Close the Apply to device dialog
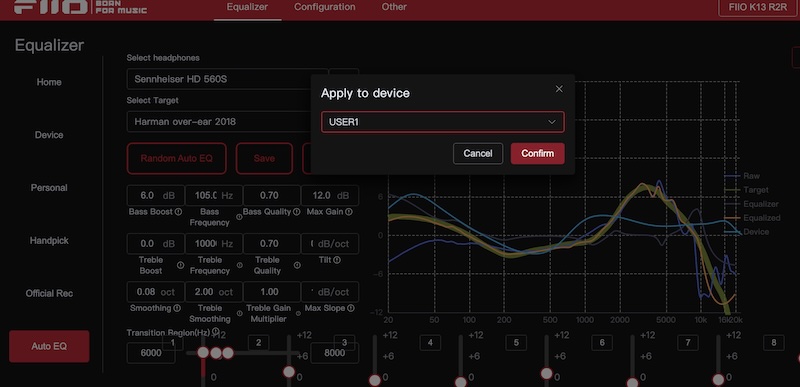This screenshot has height=387, width=800. [559, 89]
